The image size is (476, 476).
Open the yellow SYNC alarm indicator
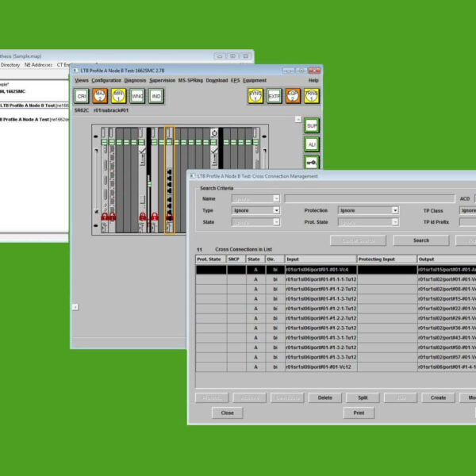click(255, 96)
